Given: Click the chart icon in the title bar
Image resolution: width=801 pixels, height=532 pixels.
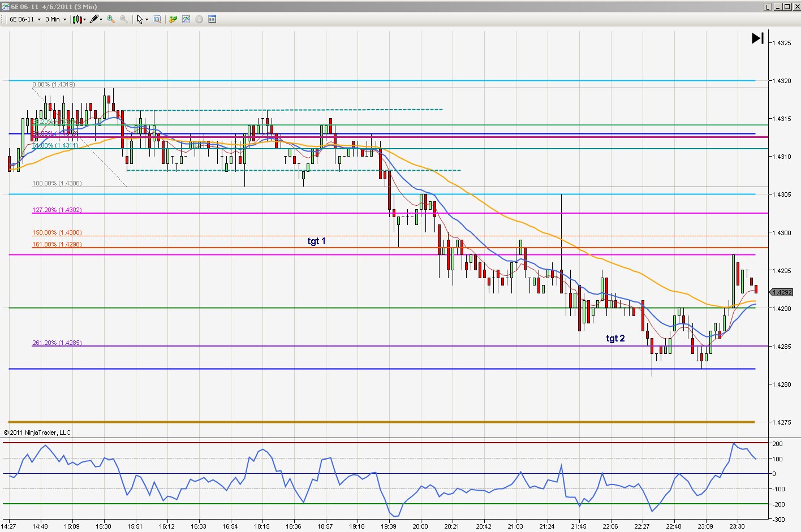Looking at the screenshot, I should 6,7.
